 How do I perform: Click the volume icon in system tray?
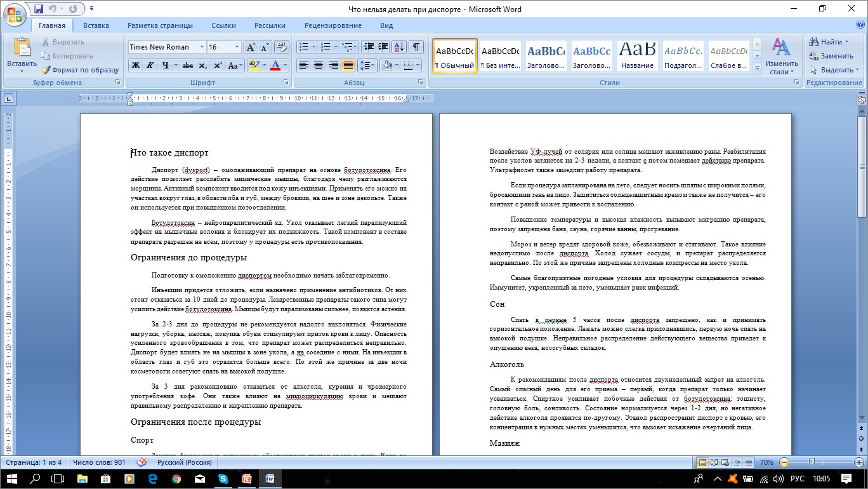point(779,479)
